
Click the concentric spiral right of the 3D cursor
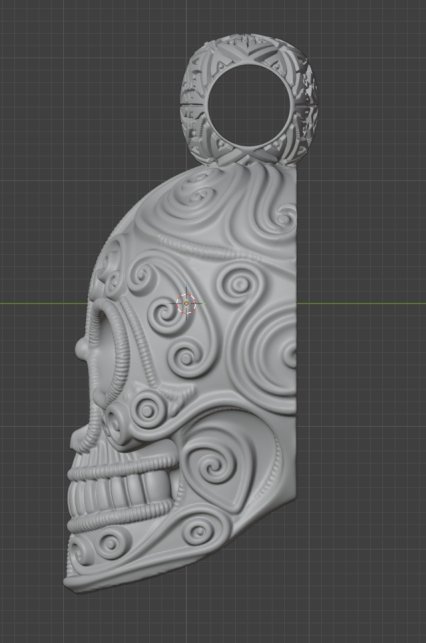pyautogui.click(x=239, y=284)
